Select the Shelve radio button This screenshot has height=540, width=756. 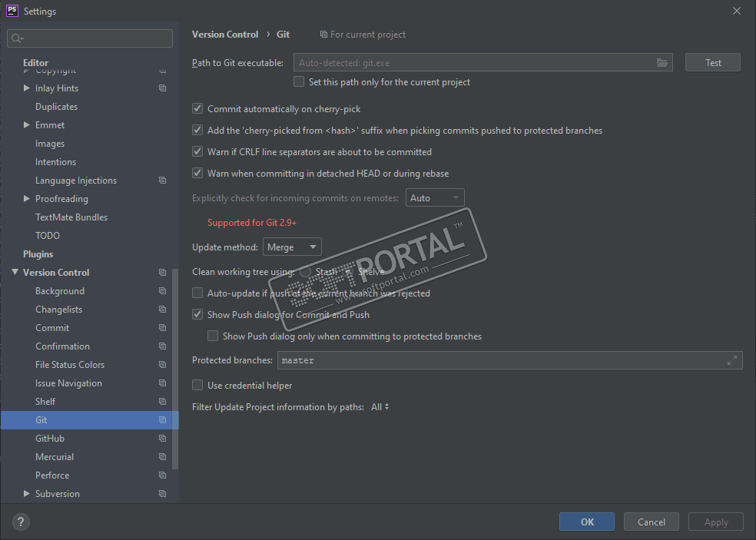[349, 271]
